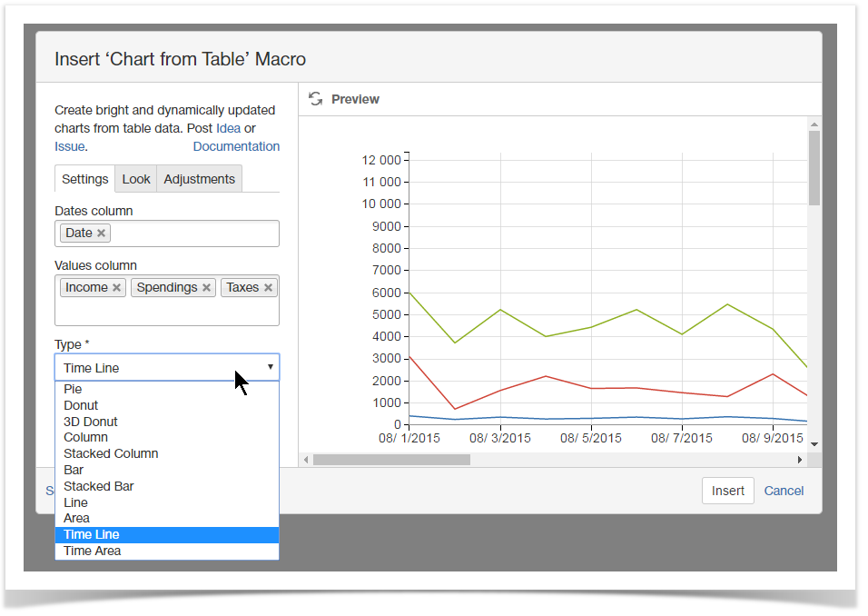Viewport: 868px width, 616px height.
Task: Remove the Spendings tag with its x
Action: point(207,288)
